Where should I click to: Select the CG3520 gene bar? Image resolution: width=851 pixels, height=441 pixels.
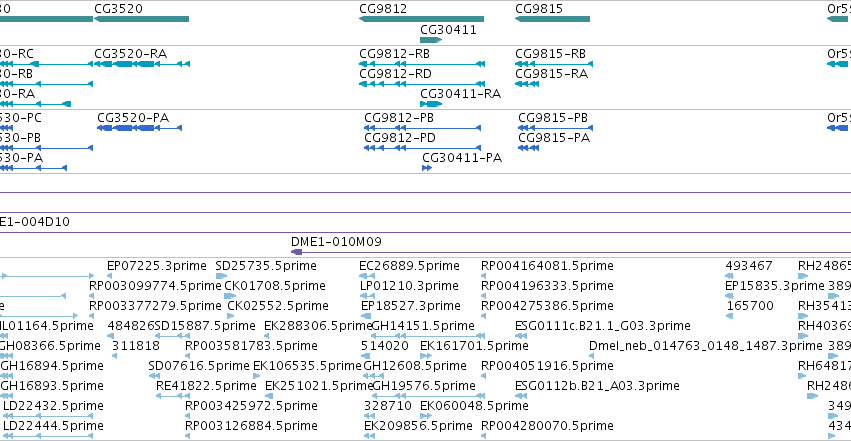pos(142,19)
